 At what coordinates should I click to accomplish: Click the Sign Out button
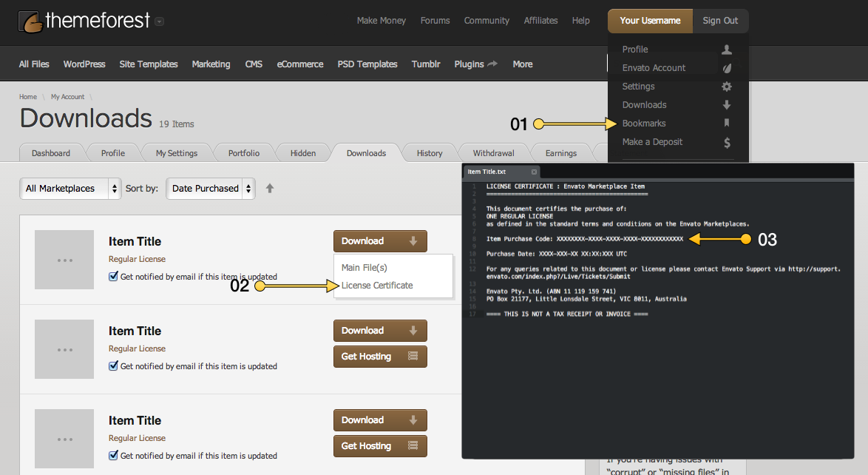coord(720,21)
